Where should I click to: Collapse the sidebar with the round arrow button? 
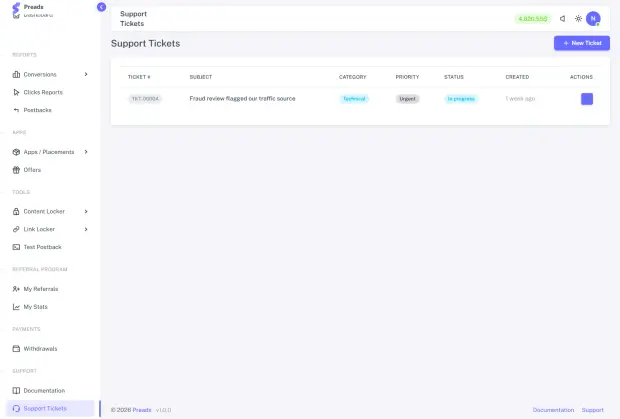(x=101, y=7)
